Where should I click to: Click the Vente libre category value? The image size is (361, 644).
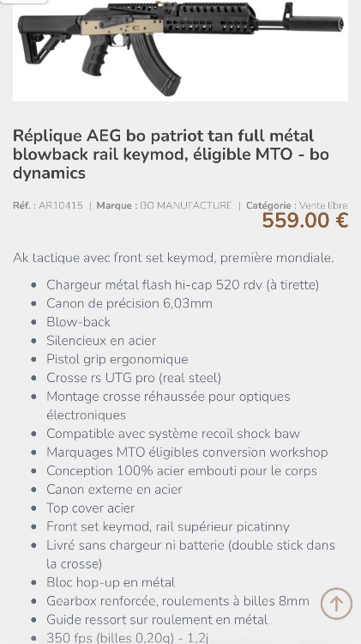pos(323,205)
